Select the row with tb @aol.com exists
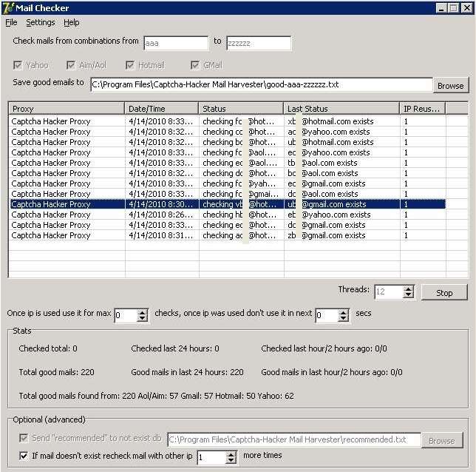The width and height of the screenshot is (476, 472). (228, 163)
